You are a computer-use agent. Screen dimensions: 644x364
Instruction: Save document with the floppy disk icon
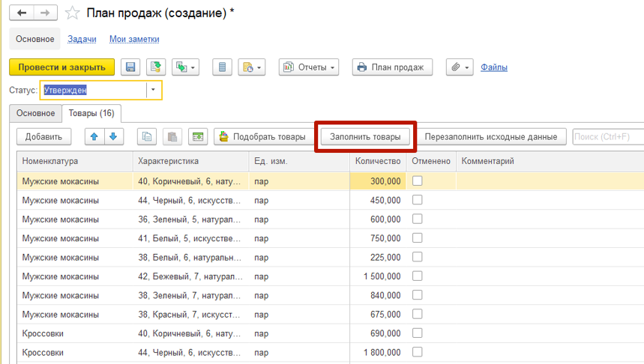pyautogui.click(x=130, y=67)
